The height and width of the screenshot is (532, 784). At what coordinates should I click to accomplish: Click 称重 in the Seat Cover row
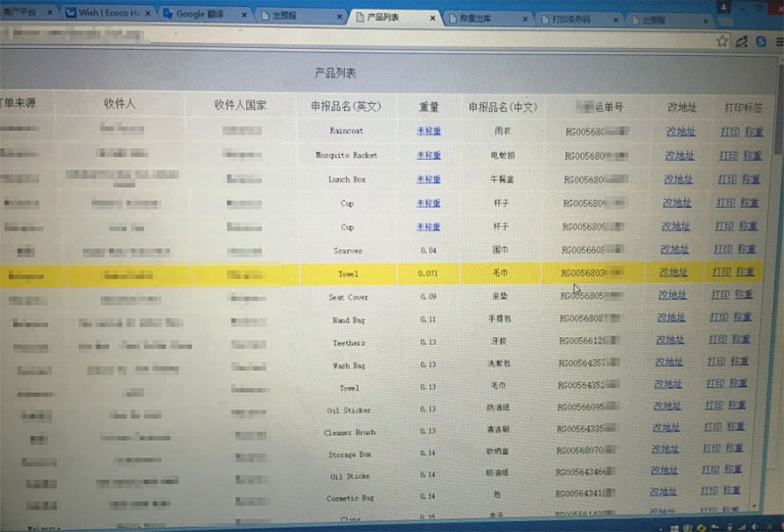tap(743, 294)
